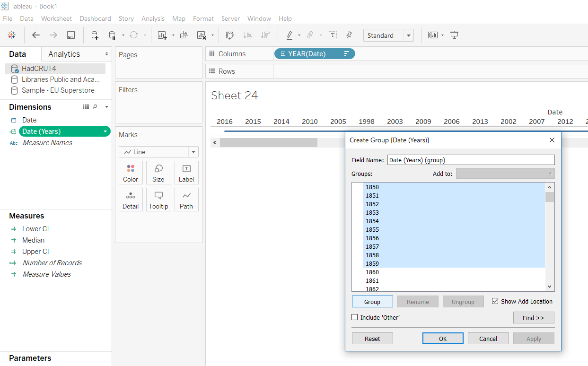Click the New Worksheet toolbar icon
588x366 pixels.
(x=162, y=35)
